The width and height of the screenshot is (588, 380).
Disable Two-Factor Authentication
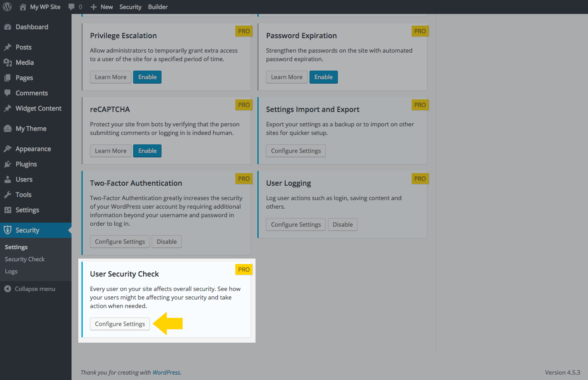(166, 241)
